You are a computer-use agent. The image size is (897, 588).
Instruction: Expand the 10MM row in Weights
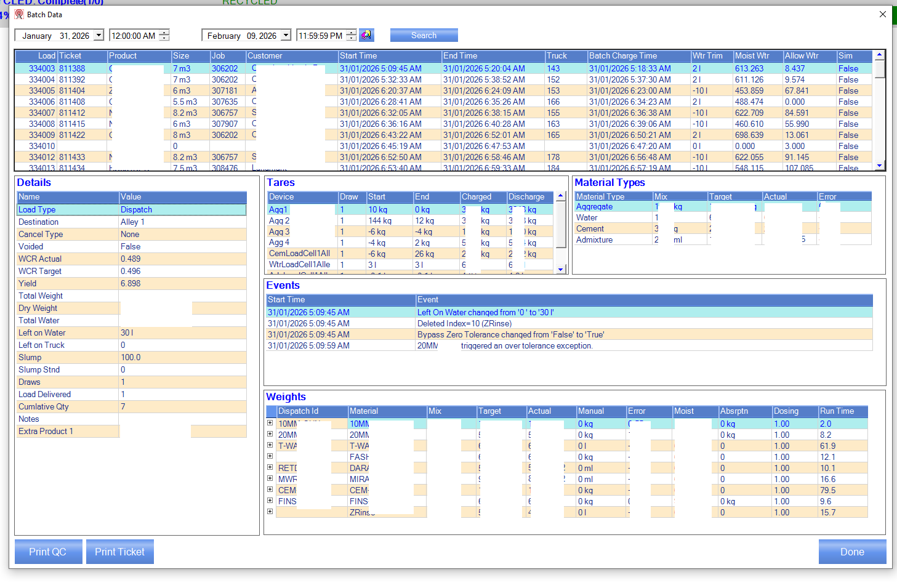click(x=270, y=423)
